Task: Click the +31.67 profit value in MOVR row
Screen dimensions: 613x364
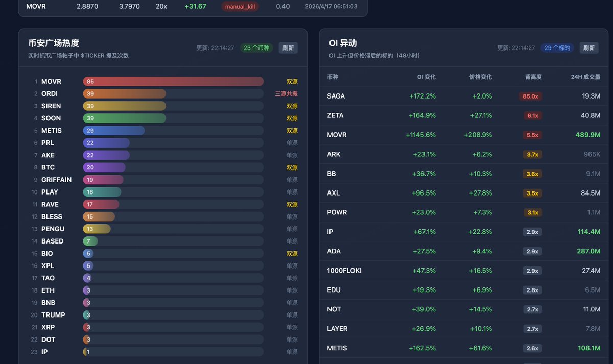Action: (x=196, y=7)
